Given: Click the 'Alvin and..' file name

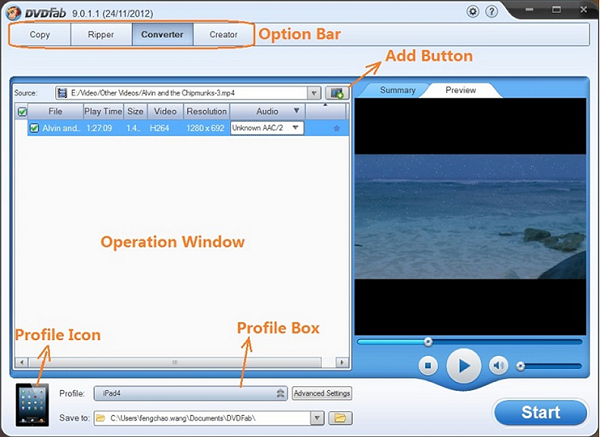Looking at the screenshot, I should [61, 128].
